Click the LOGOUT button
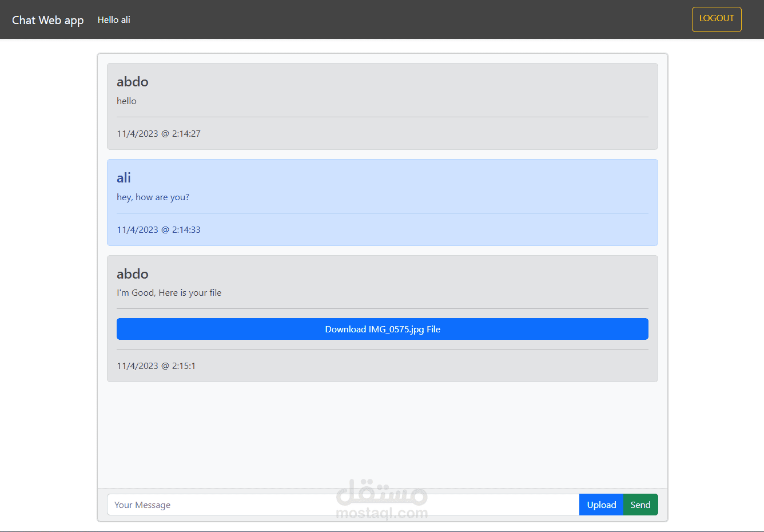The image size is (764, 532). pyautogui.click(x=717, y=19)
